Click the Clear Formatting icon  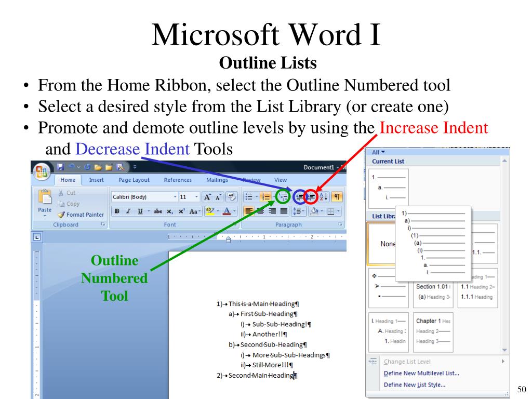click(x=231, y=197)
